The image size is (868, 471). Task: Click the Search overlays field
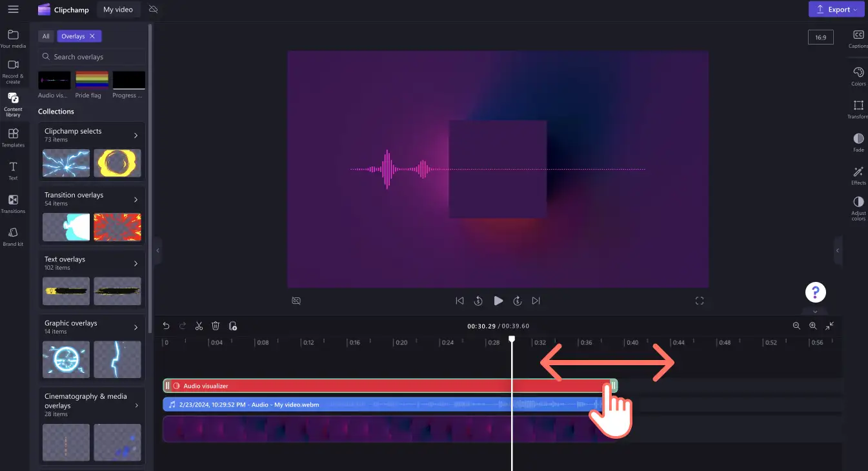[92, 57]
